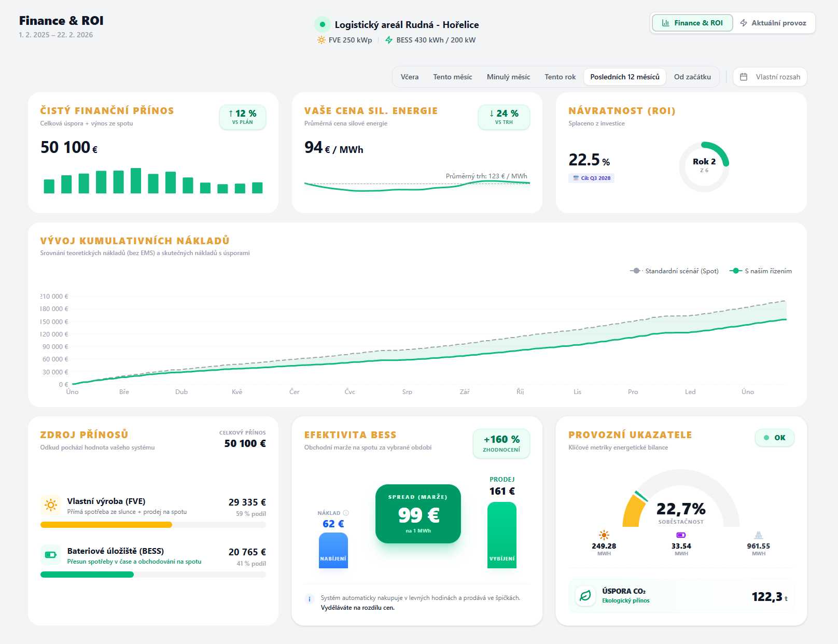This screenshot has width=838, height=644.
Task: Click the green site status indicator dot
Action: click(323, 24)
